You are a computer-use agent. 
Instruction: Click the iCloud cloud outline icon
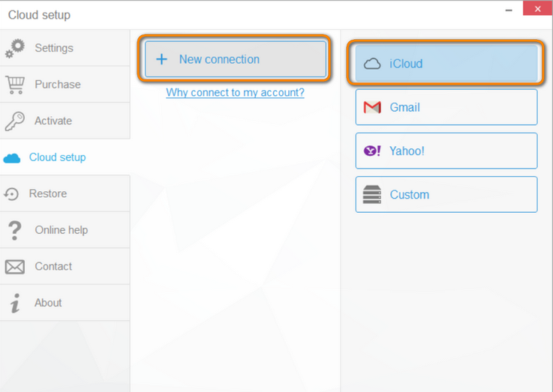click(x=372, y=64)
